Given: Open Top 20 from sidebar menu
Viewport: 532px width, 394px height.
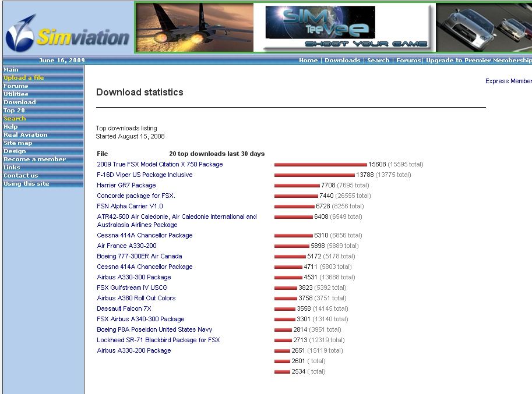Looking at the screenshot, I should (15, 111).
